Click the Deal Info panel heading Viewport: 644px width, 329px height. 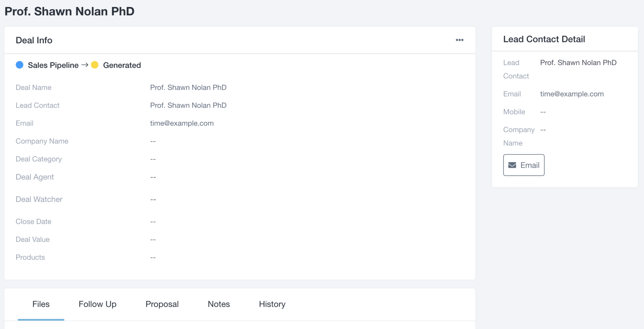point(34,40)
